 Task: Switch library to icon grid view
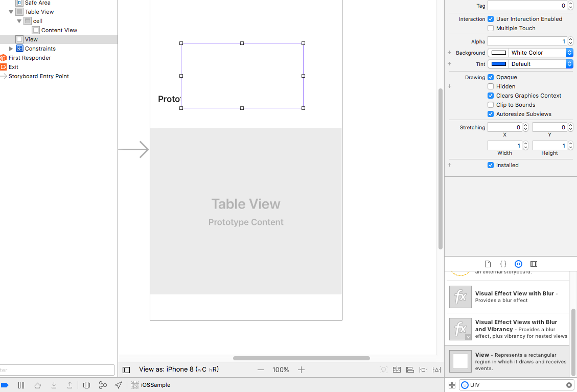tap(452, 385)
